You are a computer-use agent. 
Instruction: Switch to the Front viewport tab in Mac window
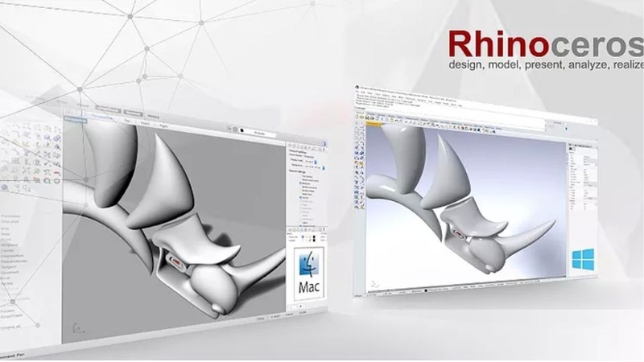click(145, 123)
